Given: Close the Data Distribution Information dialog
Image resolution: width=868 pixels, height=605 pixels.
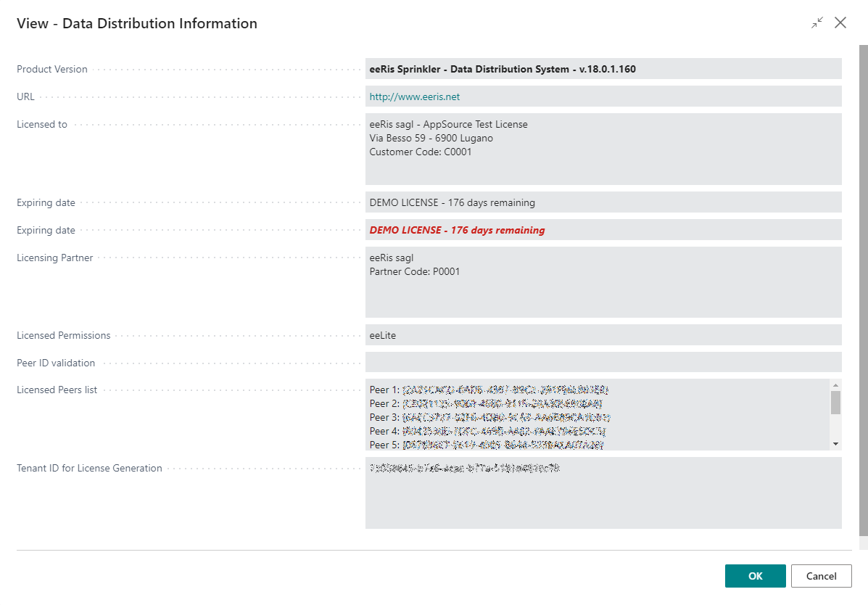Looking at the screenshot, I should [840, 23].
